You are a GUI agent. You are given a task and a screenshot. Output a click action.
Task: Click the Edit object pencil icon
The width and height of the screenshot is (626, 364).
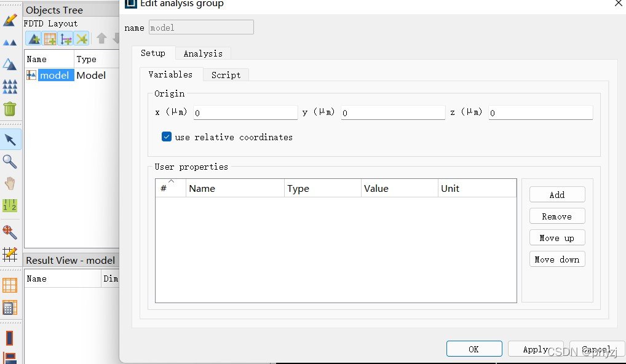10,20
